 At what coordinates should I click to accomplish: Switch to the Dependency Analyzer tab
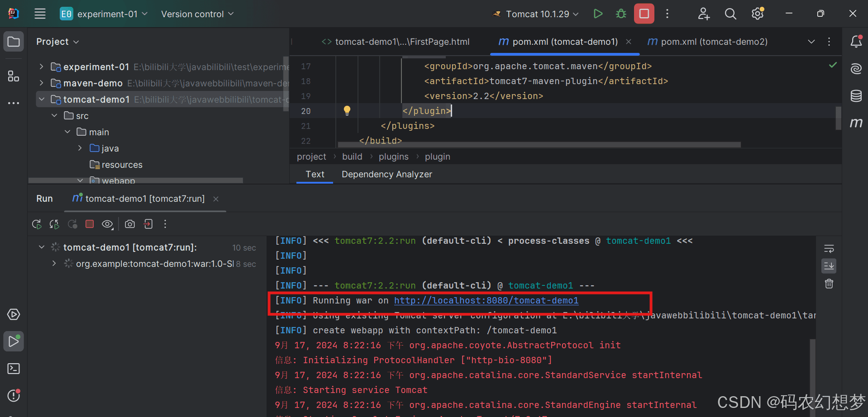[x=386, y=174]
